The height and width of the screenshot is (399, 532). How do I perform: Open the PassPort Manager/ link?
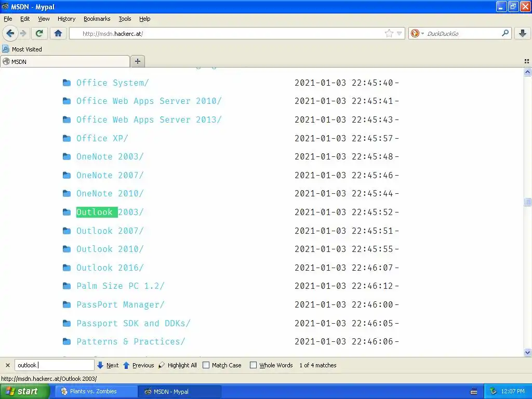(x=121, y=304)
